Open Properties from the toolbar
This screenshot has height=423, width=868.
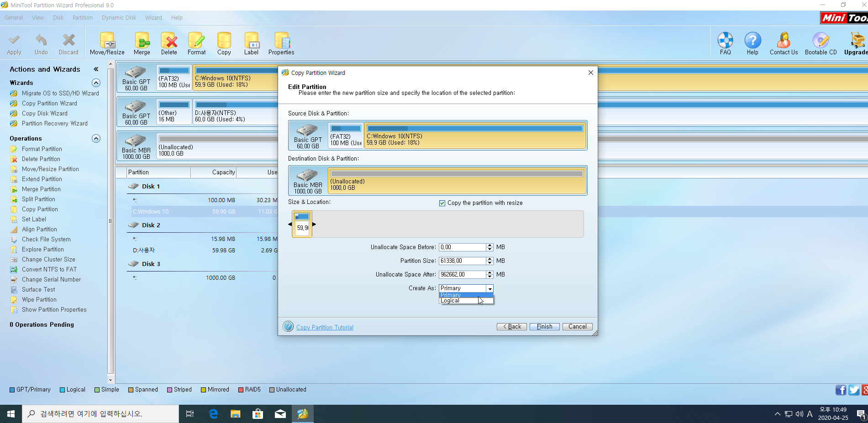pyautogui.click(x=281, y=44)
